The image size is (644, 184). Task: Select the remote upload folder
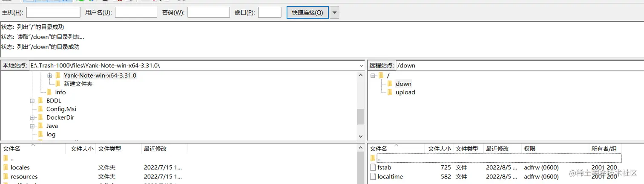pyautogui.click(x=405, y=92)
